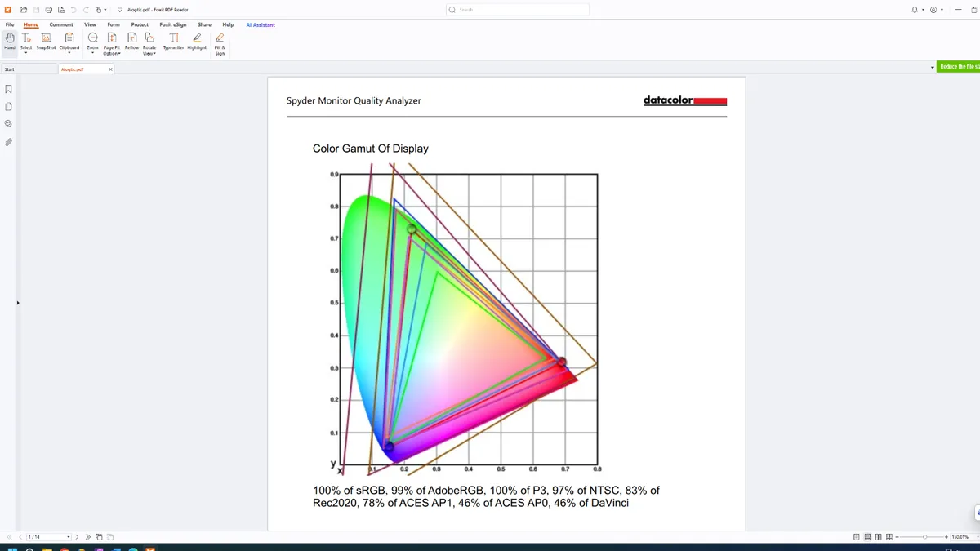Open the Bookmarks panel in the sidebar
The image size is (980, 551).
pyautogui.click(x=8, y=89)
